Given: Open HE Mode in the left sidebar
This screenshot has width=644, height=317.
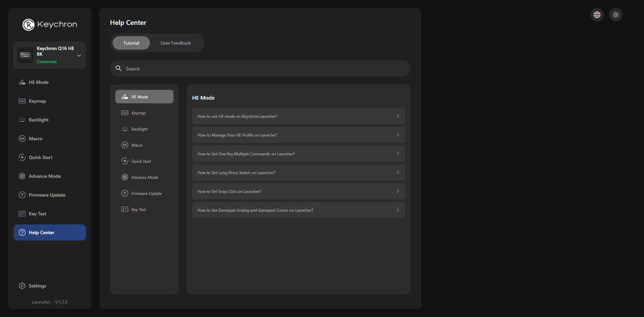Looking at the screenshot, I should tap(39, 82).
